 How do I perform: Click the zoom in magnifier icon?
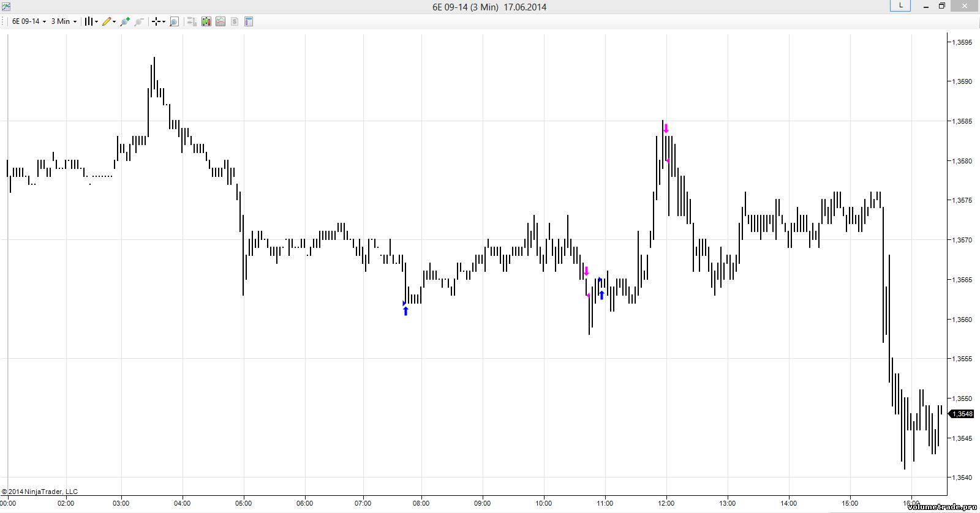pyautogui.click(x=125, y=21)
